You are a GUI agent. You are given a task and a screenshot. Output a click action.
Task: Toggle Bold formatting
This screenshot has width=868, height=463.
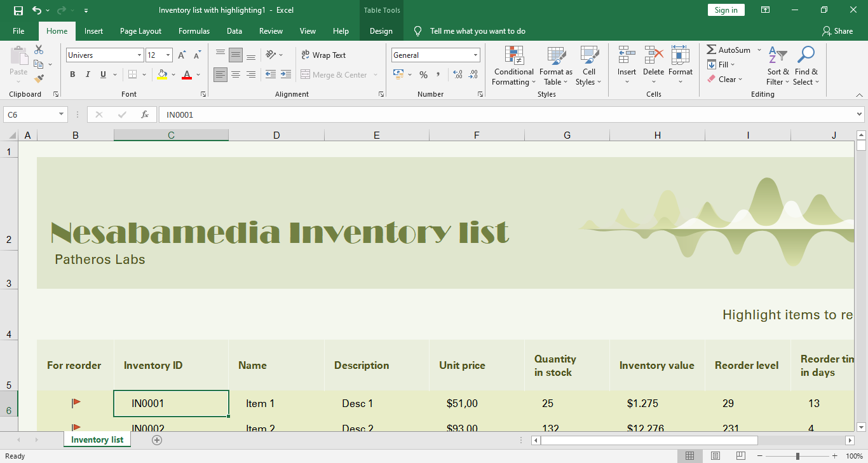72,75
